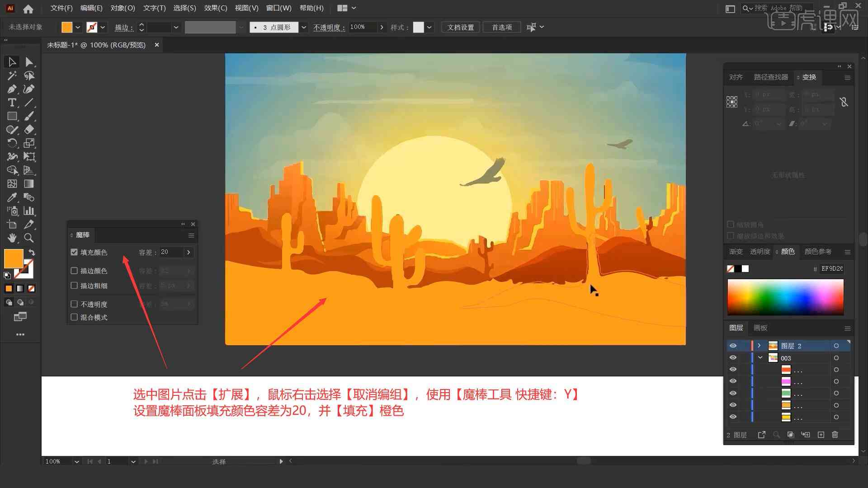Expand the 图层 2 layer group
Screen dimensions: 868x488
click(x=758, y=346)
